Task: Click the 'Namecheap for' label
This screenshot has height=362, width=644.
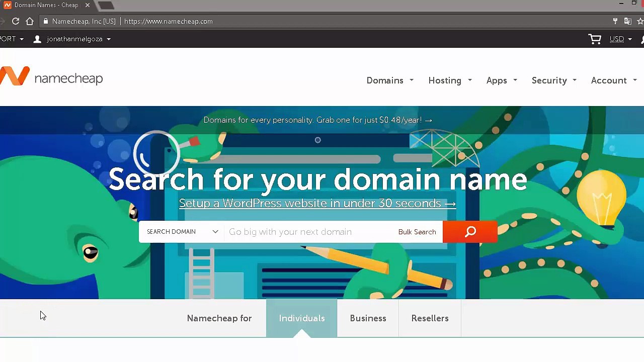Action: pyautogui.click(x=219, y=318)
